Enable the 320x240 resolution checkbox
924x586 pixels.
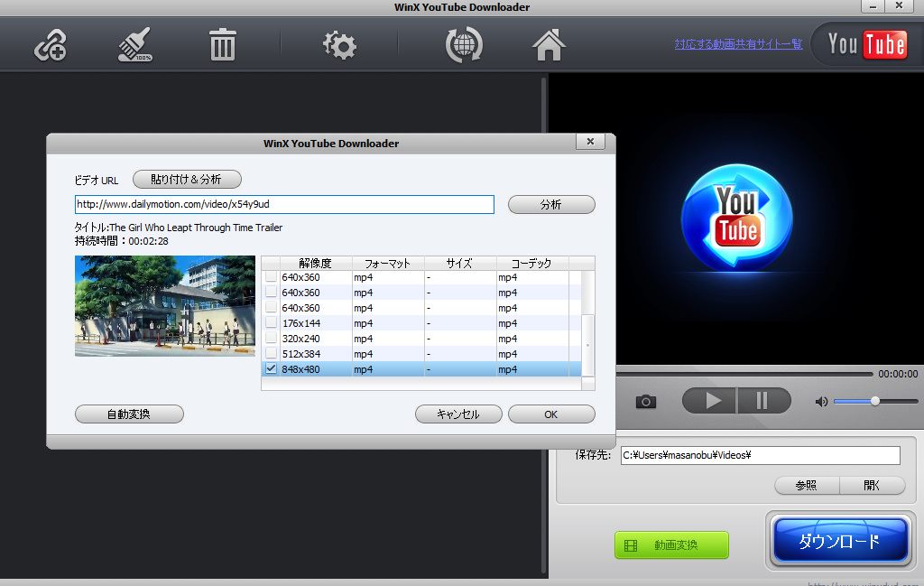pyautogui.click(x=271, y=338)
